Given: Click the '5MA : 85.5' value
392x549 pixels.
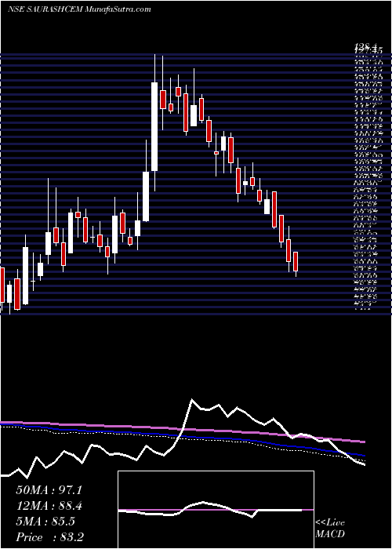Looking at the screenshot, I should [45, 522].
